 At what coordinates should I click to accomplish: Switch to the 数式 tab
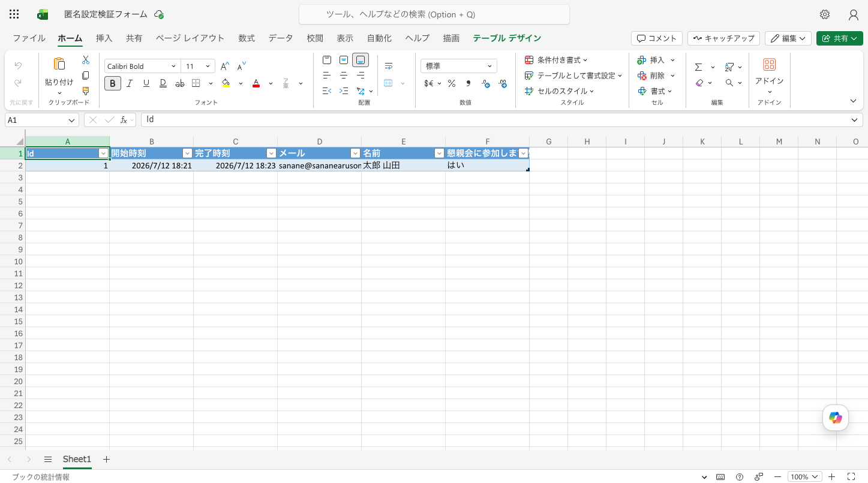click(247, 38)
